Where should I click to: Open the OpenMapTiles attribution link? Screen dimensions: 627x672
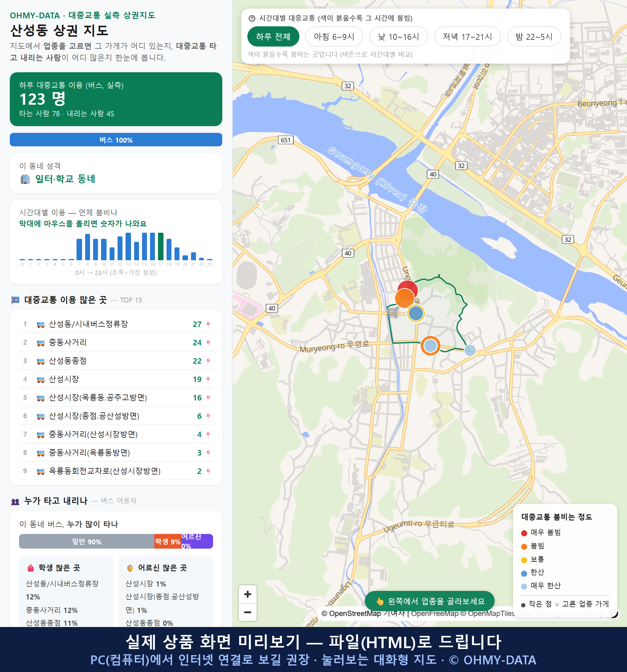tap(488, 613)
